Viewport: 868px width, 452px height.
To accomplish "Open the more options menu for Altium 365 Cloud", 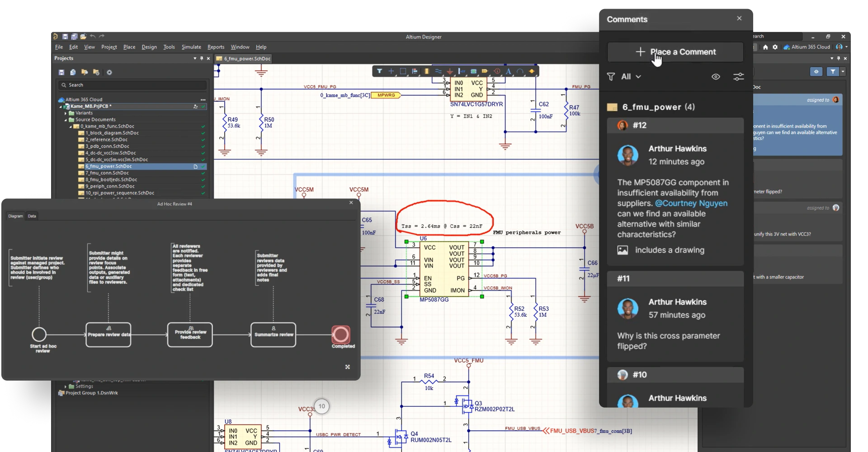I will coord(203,99).
